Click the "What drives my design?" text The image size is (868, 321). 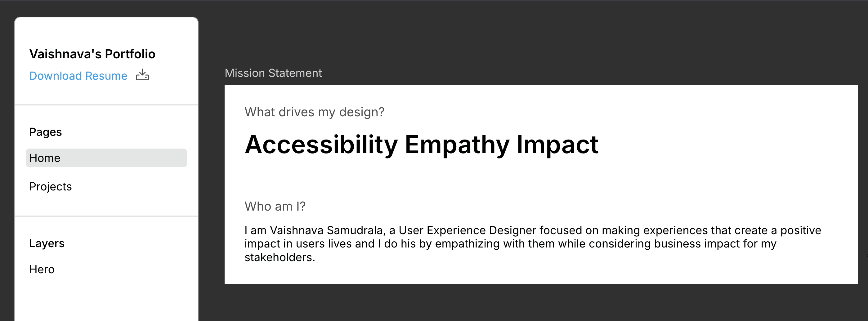click(314, 112)
